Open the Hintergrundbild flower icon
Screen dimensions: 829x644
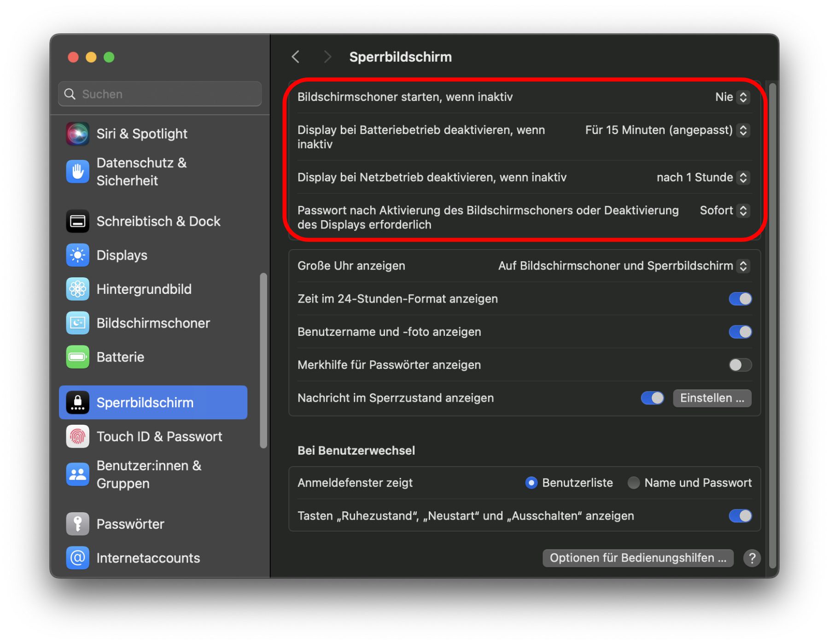pyautogui.click(x=77, y=289)
